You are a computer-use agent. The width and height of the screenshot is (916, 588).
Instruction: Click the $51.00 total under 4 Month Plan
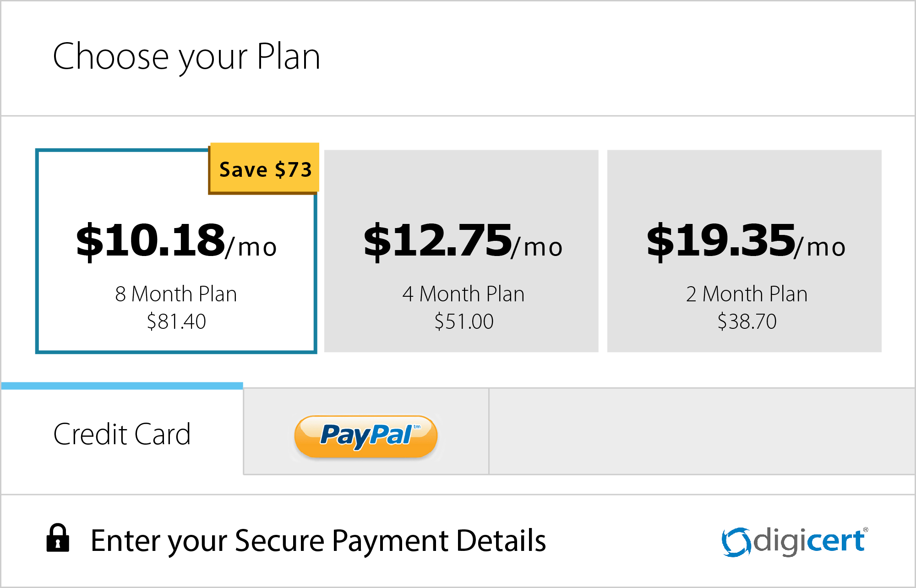point(464,321)
